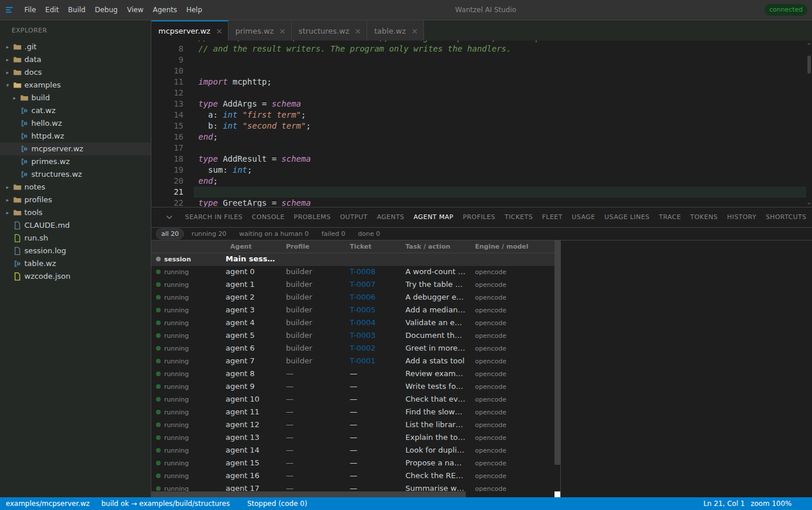This screenshot has height=510, width=812.
Task: Close the primes.wz editor tab
Action: [x=282, y=31]
